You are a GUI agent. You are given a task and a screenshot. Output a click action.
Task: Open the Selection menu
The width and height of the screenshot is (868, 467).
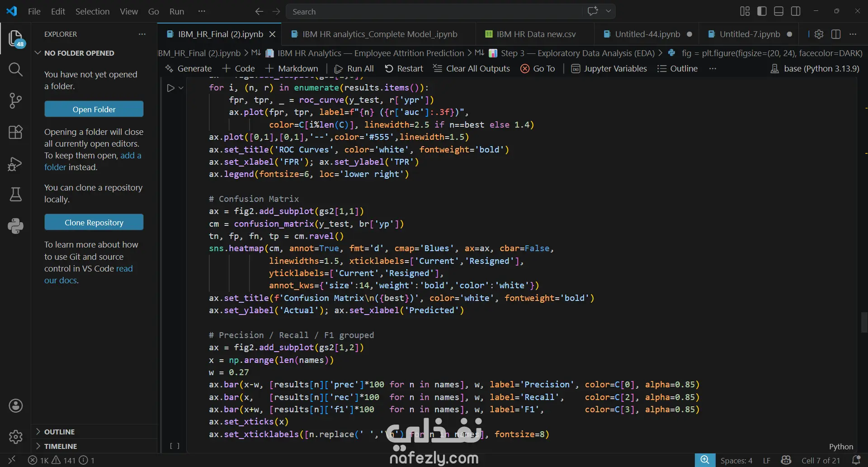click(x=92, y=11)
